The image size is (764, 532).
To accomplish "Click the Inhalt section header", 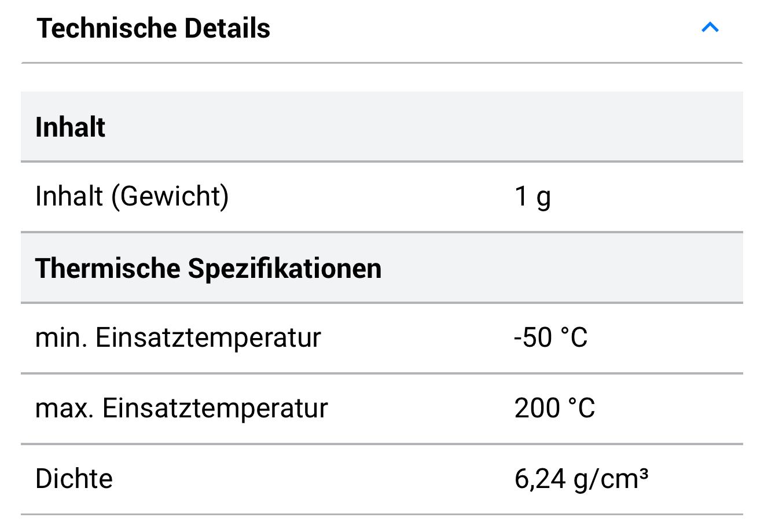I will click(x=70, y=127).
